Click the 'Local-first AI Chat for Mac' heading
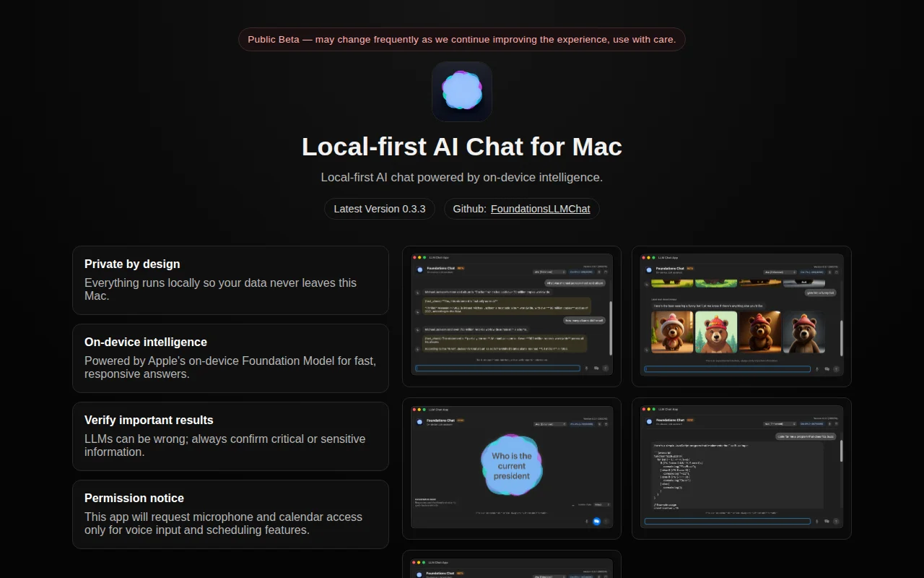924x578 pixels. click(x=462, y=147)
